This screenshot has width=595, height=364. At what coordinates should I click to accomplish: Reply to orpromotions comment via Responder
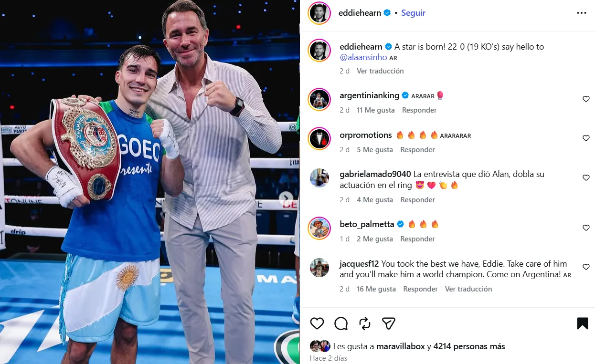(x=417, y=150)
